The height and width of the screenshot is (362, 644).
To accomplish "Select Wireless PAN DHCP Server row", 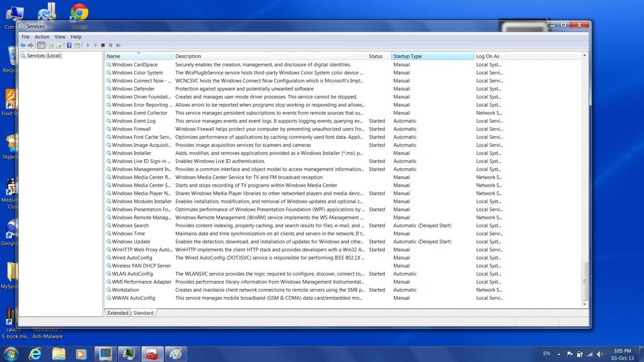I will coord(305,266).
